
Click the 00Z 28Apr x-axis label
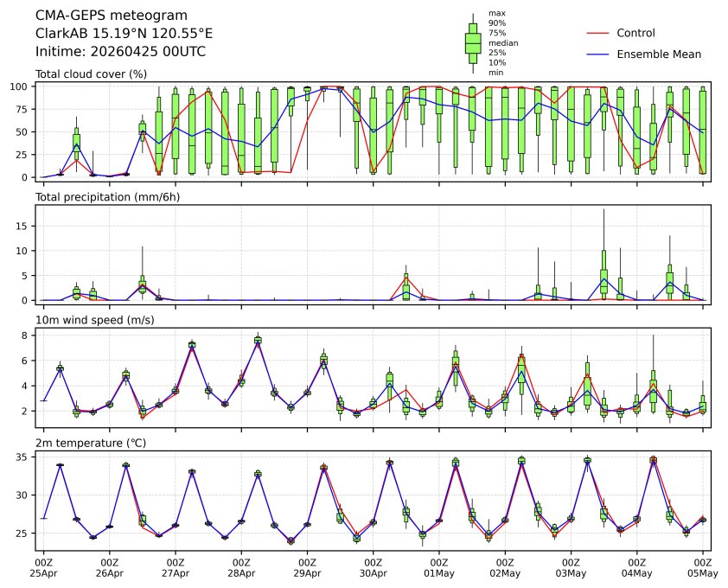tap(241, 567)
